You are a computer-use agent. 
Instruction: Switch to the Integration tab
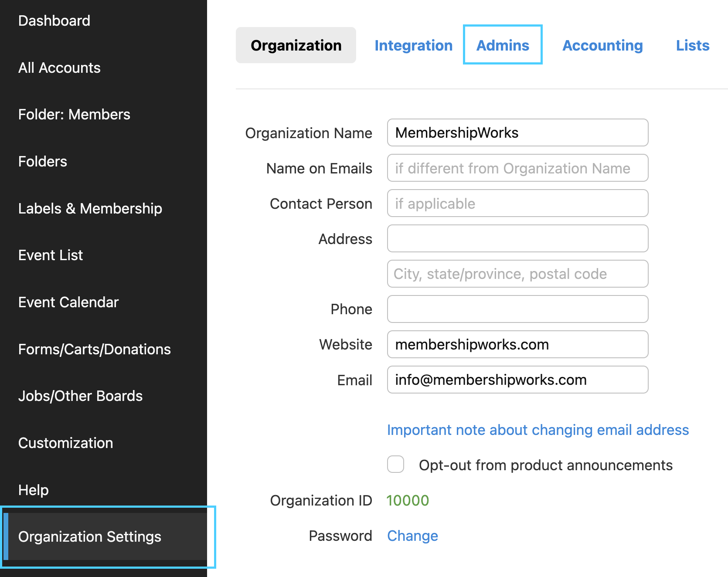(413, 45)
